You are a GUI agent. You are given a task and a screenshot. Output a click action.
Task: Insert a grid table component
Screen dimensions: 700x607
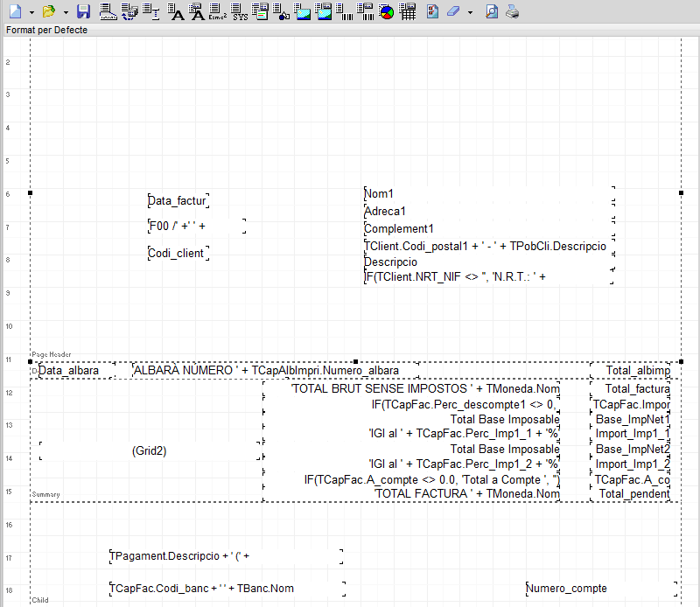coord(408,11)
